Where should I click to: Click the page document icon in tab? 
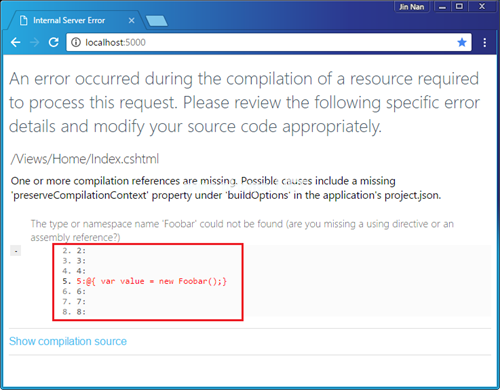coord(23,21)
